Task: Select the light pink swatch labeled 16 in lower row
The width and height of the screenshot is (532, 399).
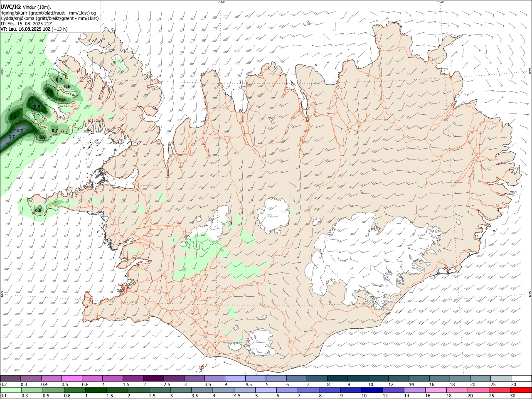Action: pyautogui.click(x=436, y=390)
